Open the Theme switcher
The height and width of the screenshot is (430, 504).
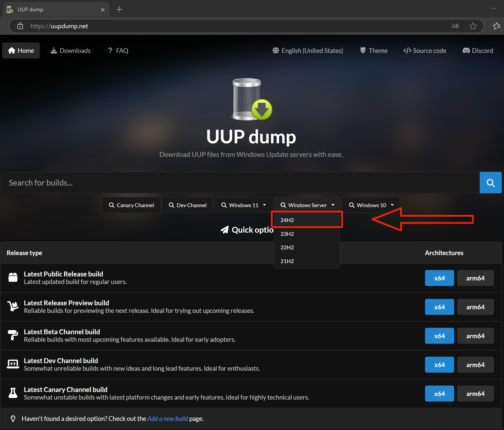tap(374, 51)
